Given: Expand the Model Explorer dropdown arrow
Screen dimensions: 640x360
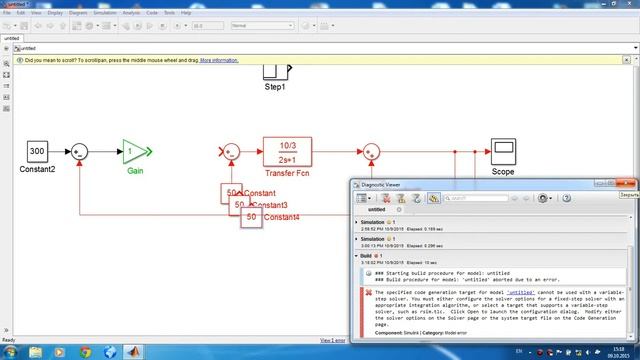Looking at the screenshot, I should click(x=115, y=26).
